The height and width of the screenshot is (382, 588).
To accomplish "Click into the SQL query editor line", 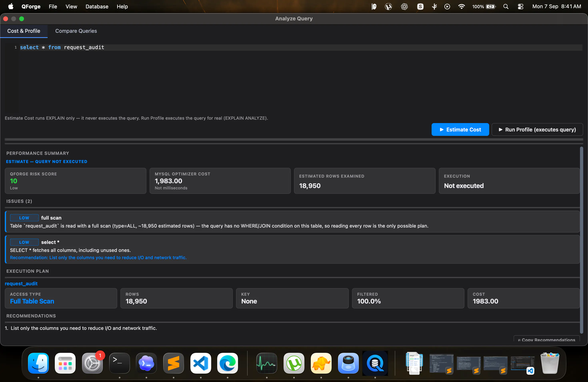I will tap(301, 47).
